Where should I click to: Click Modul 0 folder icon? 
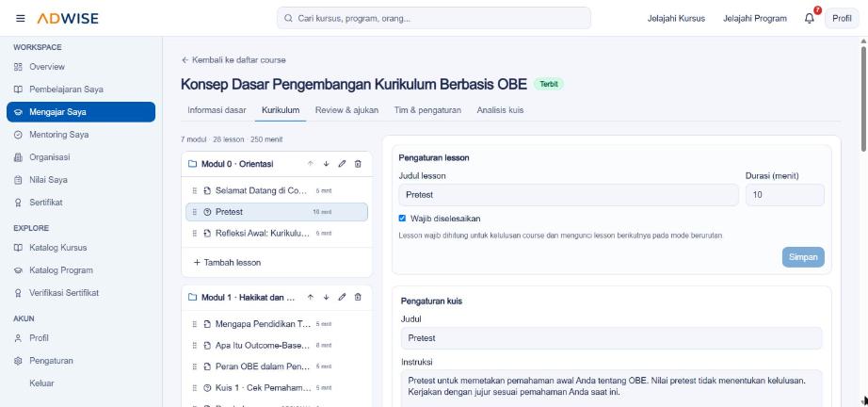192,164
